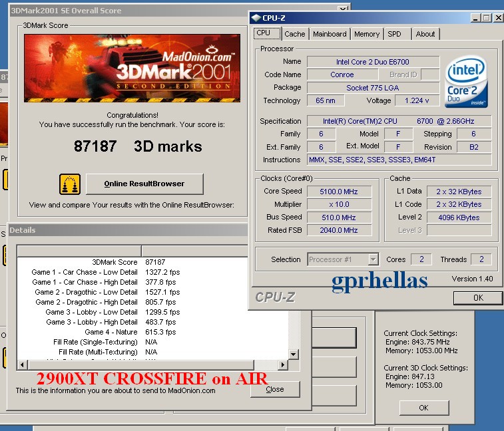Click OK under Current Clock Settings

[424, 408]
